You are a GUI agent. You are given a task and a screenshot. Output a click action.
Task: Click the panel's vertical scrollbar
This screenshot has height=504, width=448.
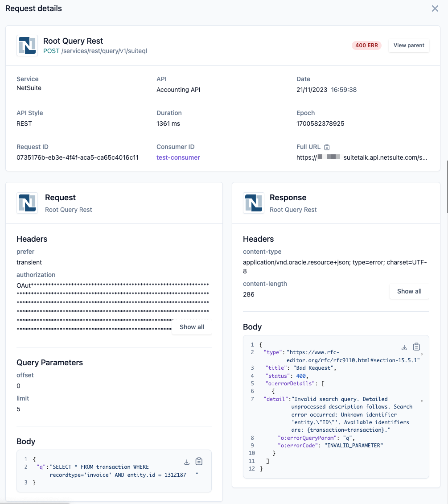pyautogui.click(x=447, y=187)
